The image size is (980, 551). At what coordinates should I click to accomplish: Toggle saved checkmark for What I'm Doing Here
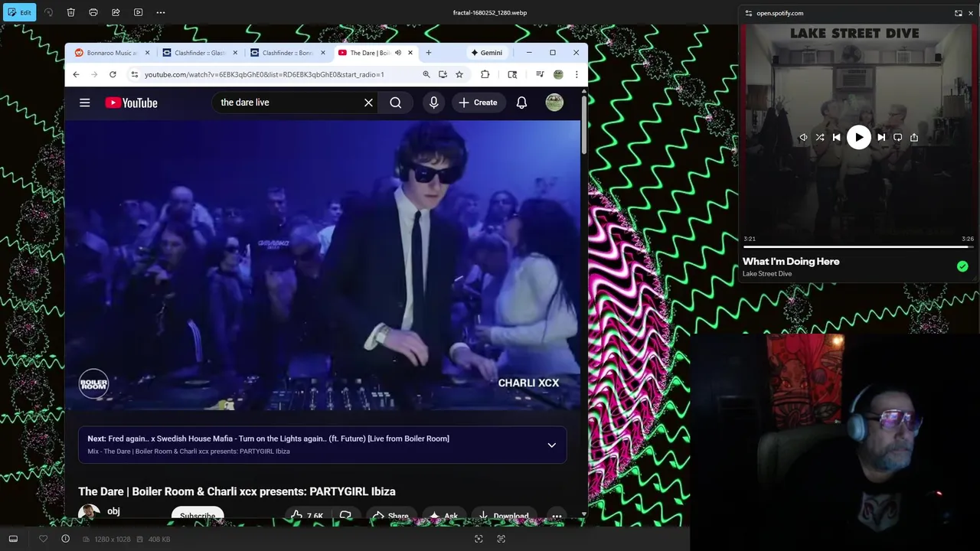962,266
